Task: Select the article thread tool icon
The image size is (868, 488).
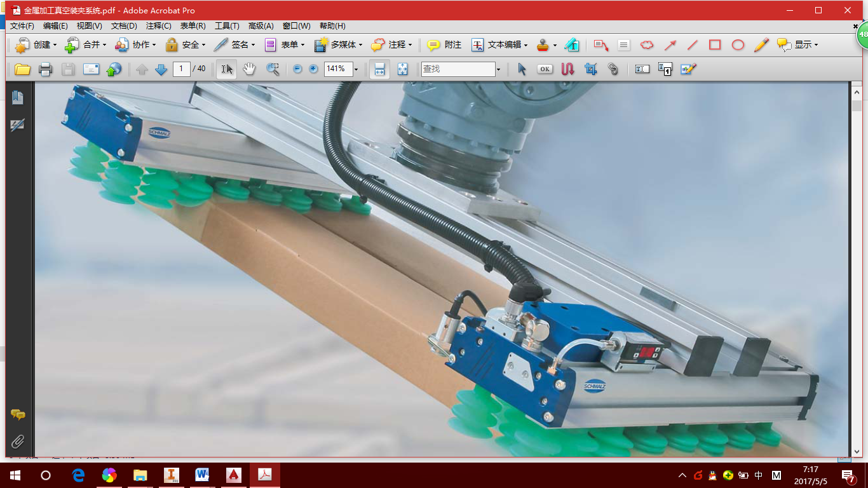Action: (567, 69)
